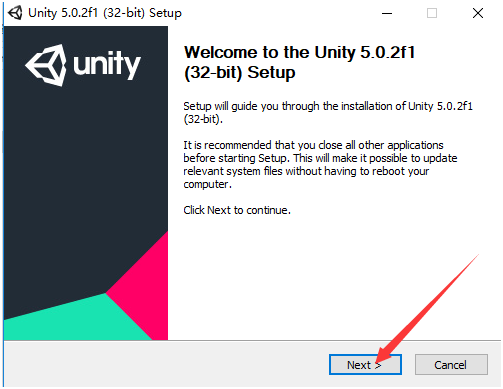Click the greyed-out maximize button
The height and width of the screenshot is (389, 503).
coord(432,13)
